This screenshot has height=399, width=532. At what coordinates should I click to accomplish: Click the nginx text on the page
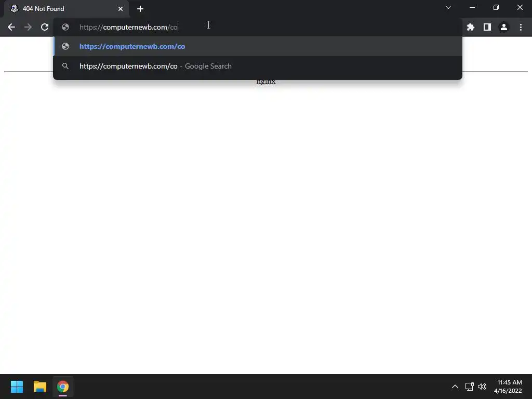[266, 82]
